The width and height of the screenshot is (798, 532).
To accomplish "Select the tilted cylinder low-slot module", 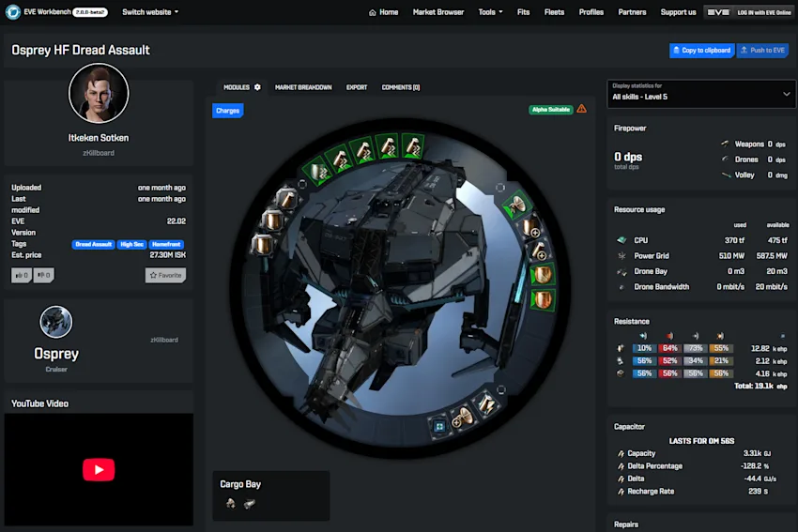I will tap(286, 198).
